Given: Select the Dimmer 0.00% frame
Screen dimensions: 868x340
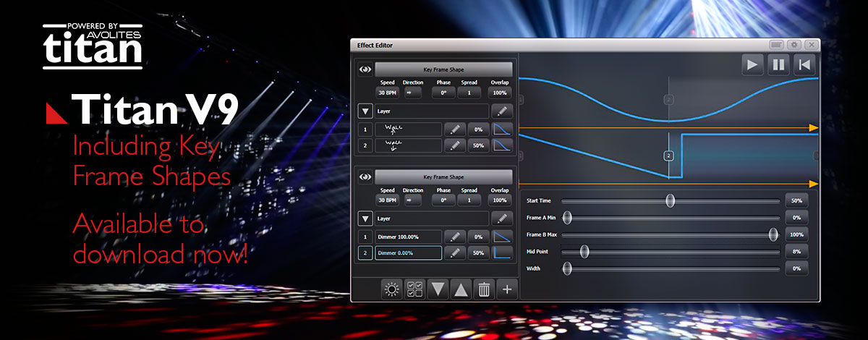Looking at the screenshot, I should pyautogui.click(x=408, y=252).
